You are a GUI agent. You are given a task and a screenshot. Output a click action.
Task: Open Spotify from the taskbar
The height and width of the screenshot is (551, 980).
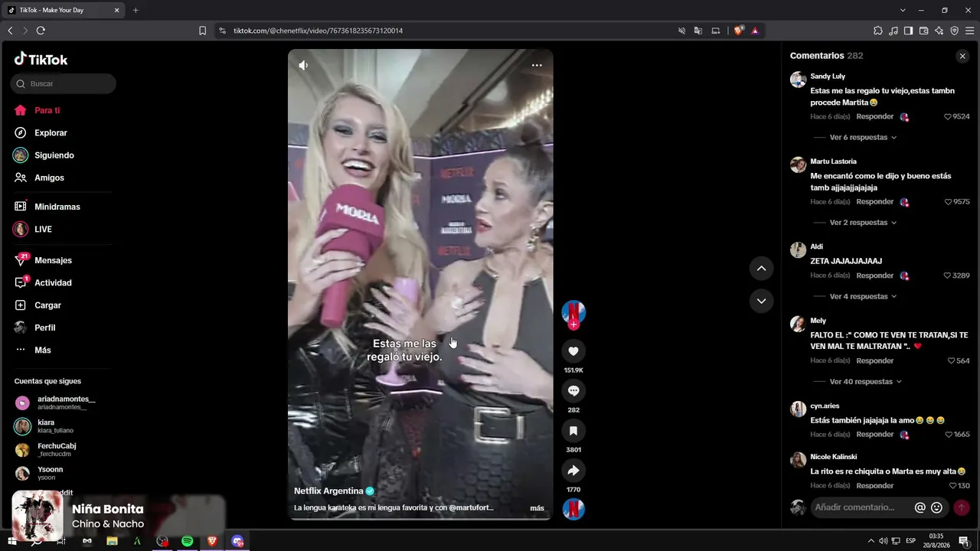pyautogui.click(x=188, y=541)
